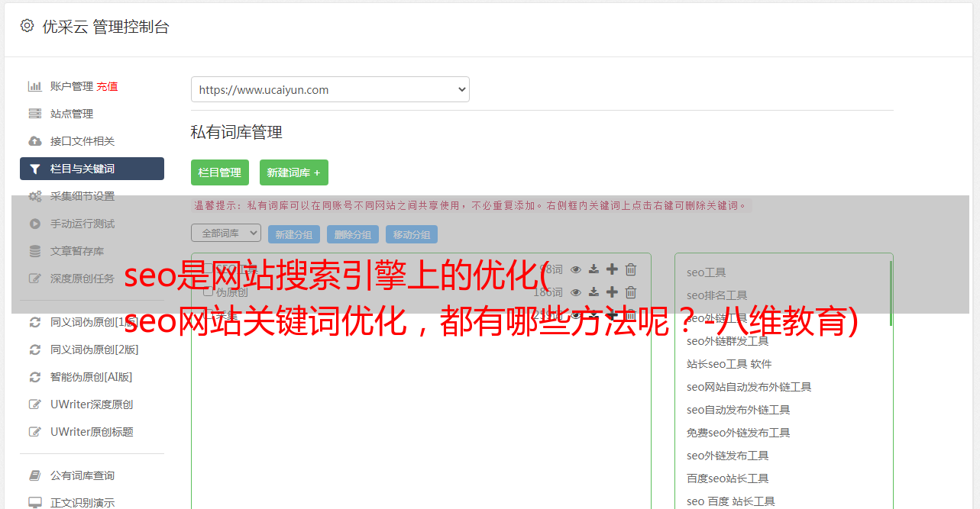Click the keyword seo网站自动发布外链工具
This screenshot has width=980, height=509.
[x=749, y=387]
